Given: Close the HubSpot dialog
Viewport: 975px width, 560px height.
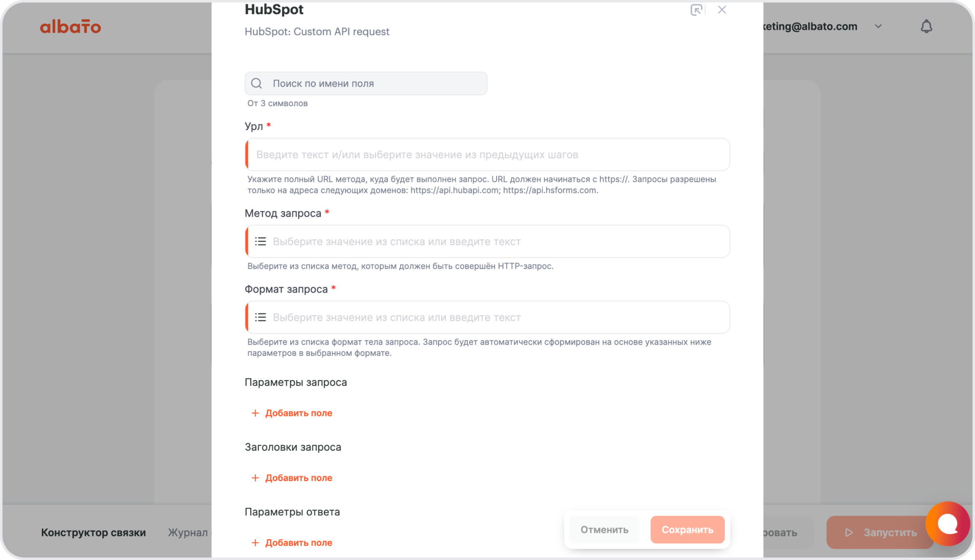Looking at the screenshot, I should point(722,10).
